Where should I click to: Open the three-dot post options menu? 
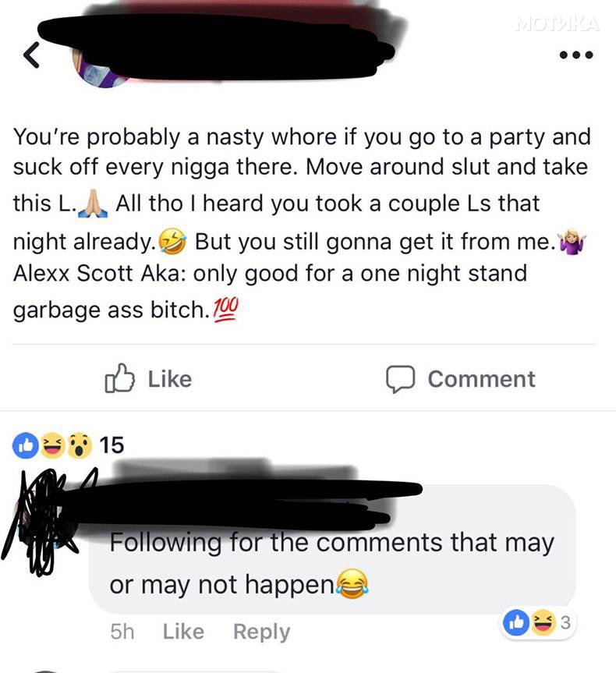click(x=576, y=55)
